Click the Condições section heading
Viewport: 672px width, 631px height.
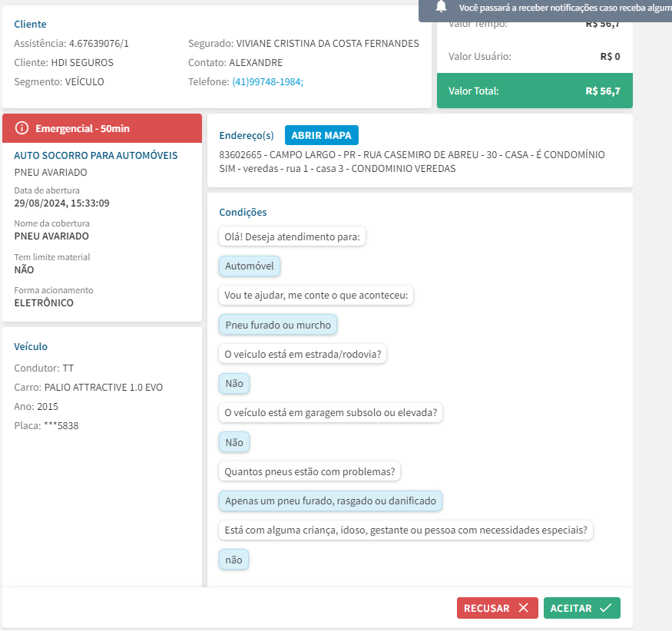click(243, 212)
